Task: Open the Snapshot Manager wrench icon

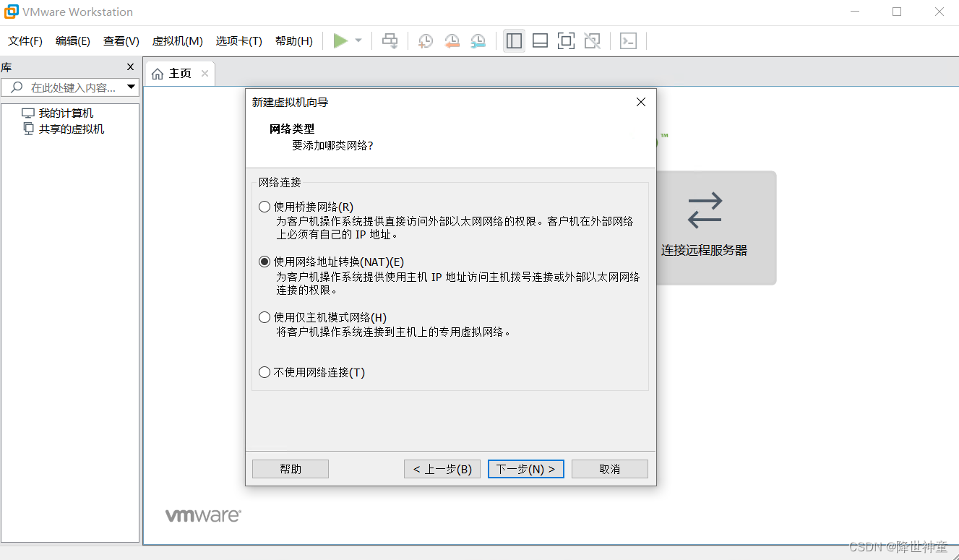Action: tap(478, 41)
